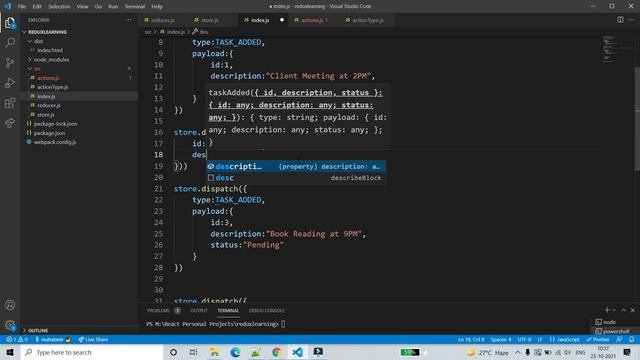Click the Split Editor icon
640x360 pixels.
(x=620, y=20)
